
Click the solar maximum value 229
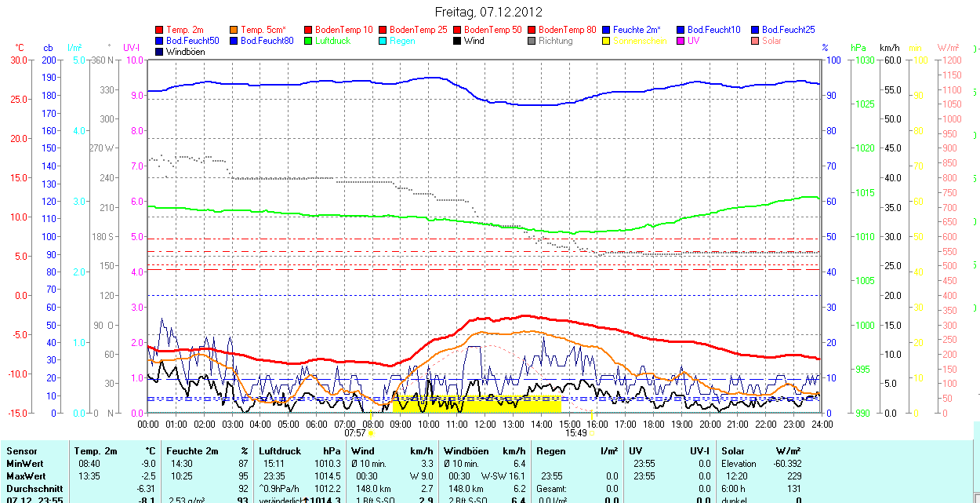tap(793, 476)
